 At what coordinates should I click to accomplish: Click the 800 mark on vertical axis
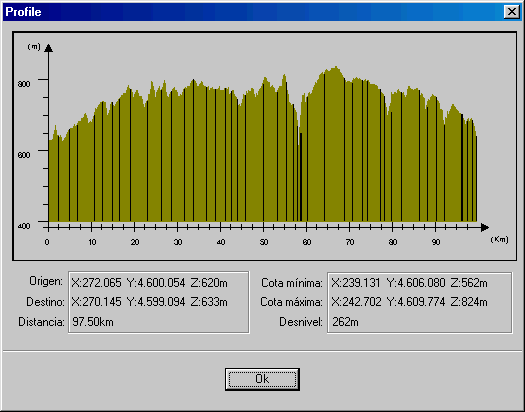point(24,84)
